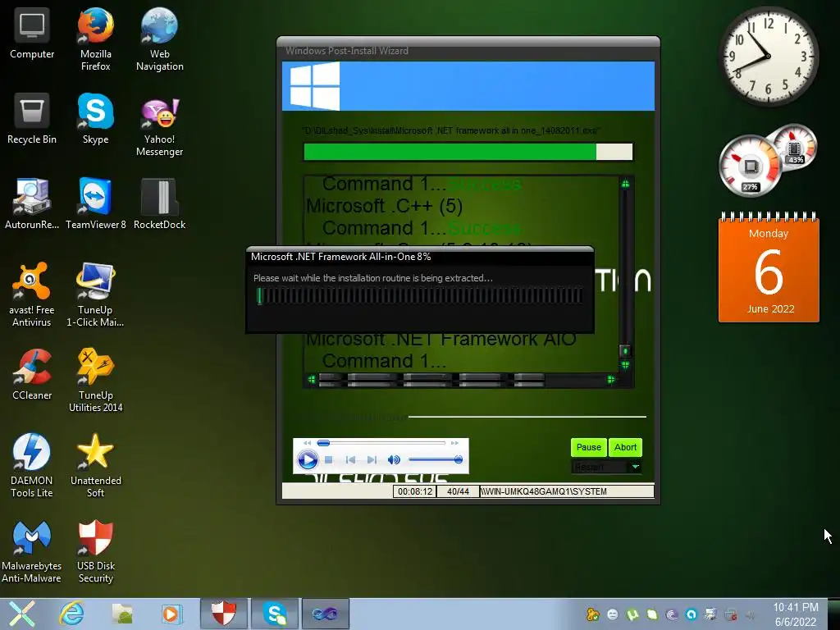Click the stop button in media player

329,459
